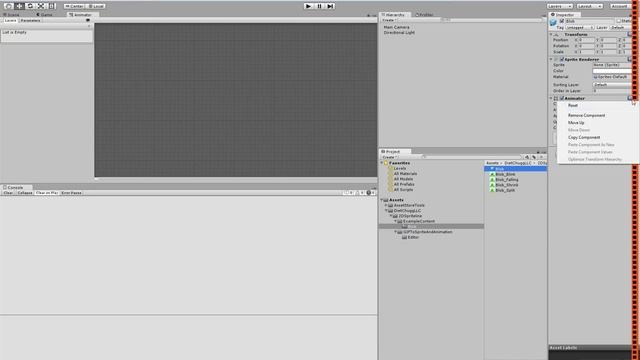The width and height of the screenshot is (640, 360).
Task: Click the Position X field
Action: coord(588,40)
